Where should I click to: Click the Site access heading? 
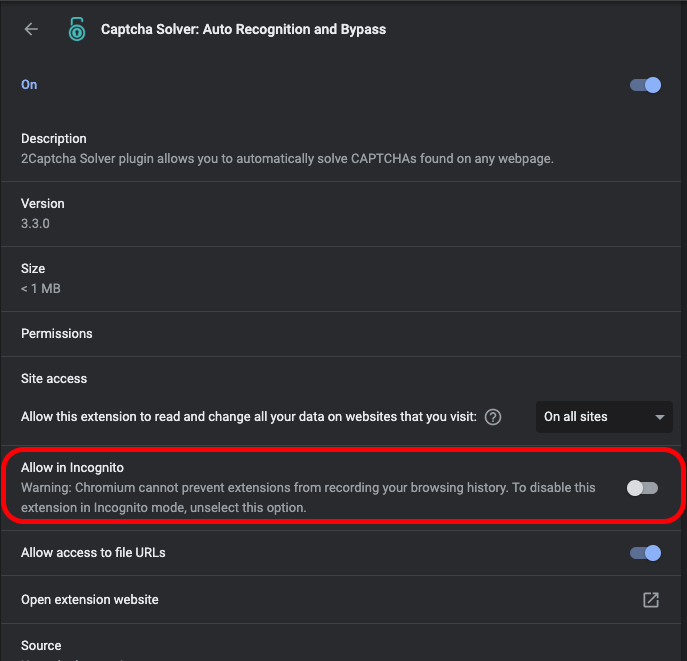coord(54,379)
